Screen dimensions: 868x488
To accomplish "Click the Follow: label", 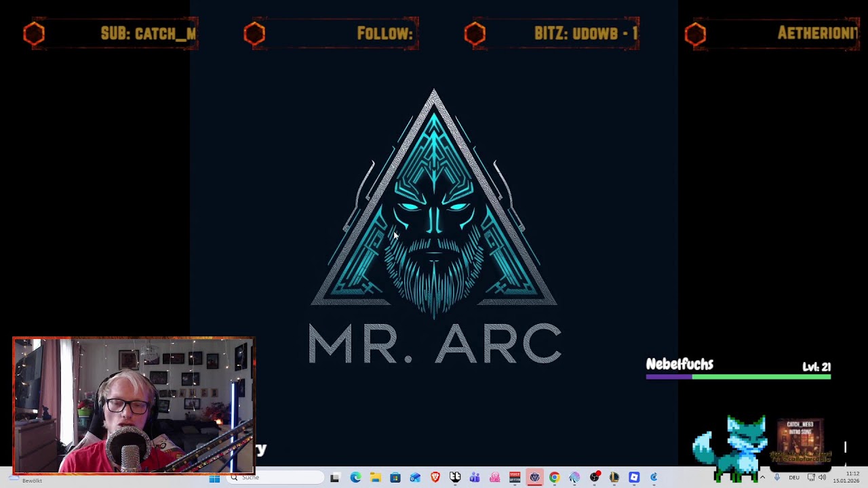I will click(x=385, y=33).
